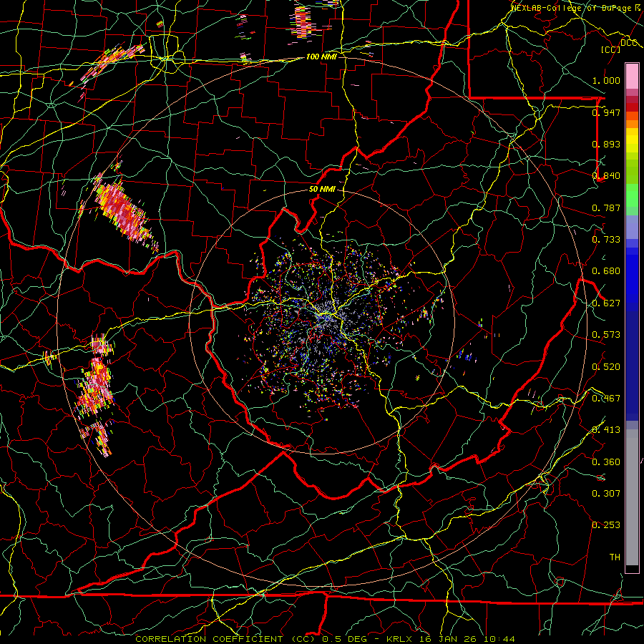Viewport: 644px width, 644px height.
Task: Click the 0.893 scale value
Action: 606,144
